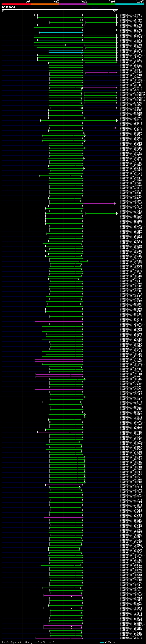146x644 pixels.
Task: Click the purple alignment bar for A5BEY1
Action: tap(99, 108)
